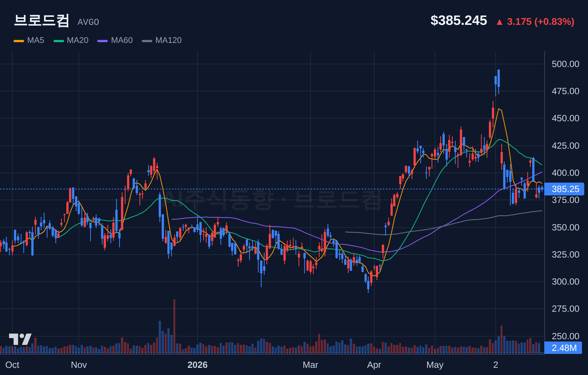Click the 300.00 price axis label
588x375 pixels.
tap(565, 282)
